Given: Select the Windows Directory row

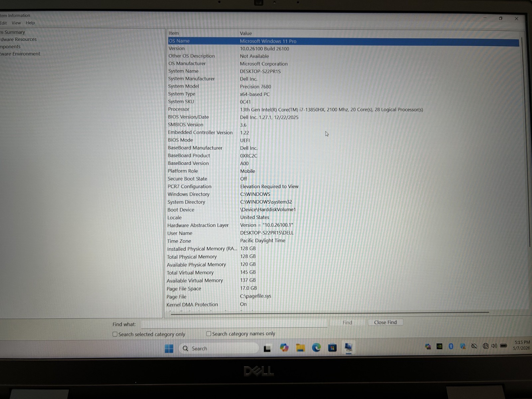Looking at the screenshot, I should coord(343,194).
